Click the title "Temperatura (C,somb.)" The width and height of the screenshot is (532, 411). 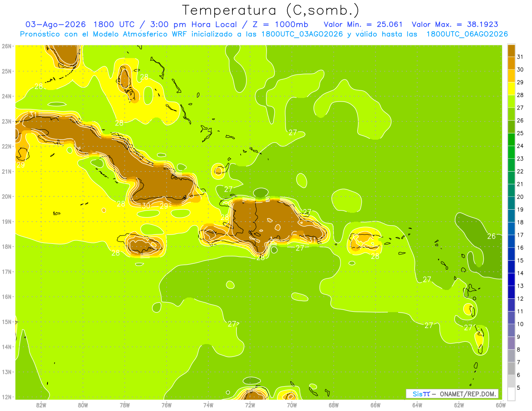pyautogui.click(x=271, y=10)
